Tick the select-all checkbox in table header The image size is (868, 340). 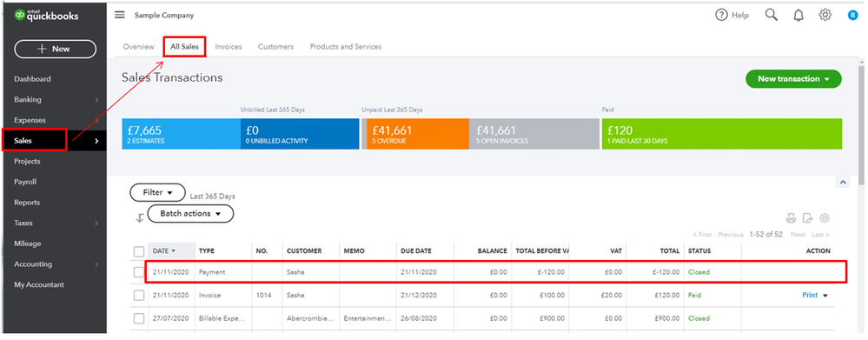tap(139, 251)
